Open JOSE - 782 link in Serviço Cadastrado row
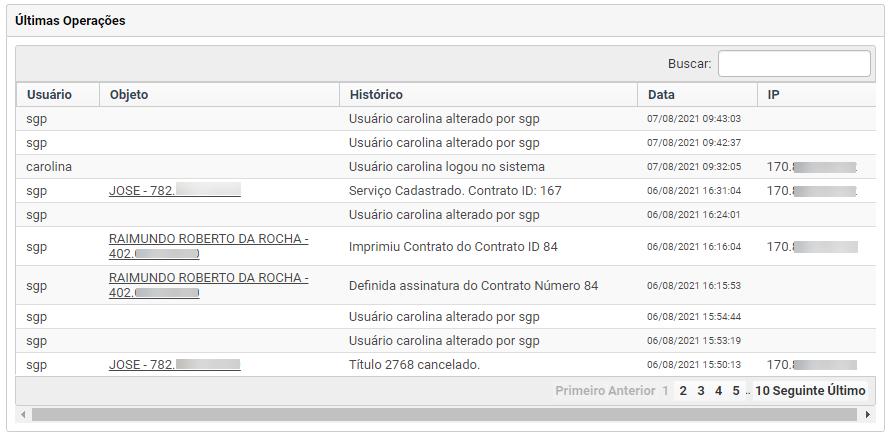The width and height of the screenshot is (894, 438). point(174,190)
